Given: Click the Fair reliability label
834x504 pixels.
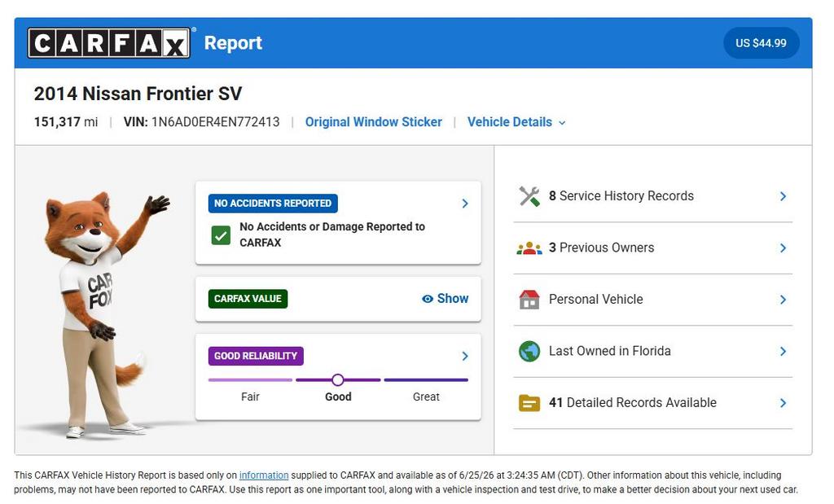Looking at the screenshot, I should click(251, 397).
